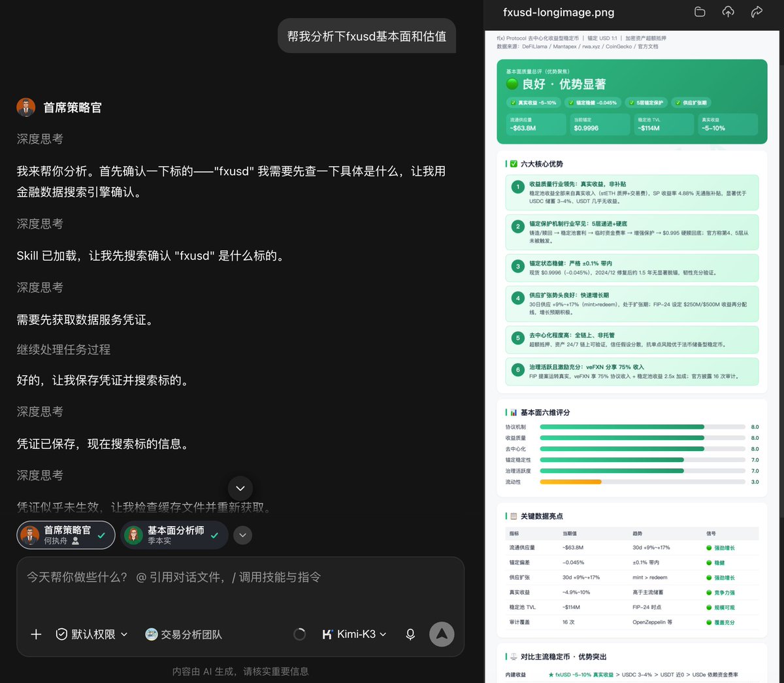Click the loading spinner beside Kimi-K3
784x683 pixels.
(300, 634)
